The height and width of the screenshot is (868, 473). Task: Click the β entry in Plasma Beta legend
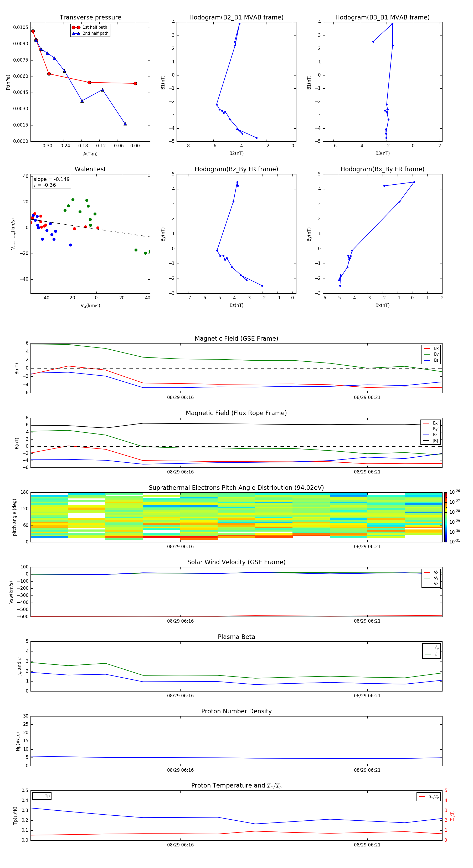click(x=431, y=654)
